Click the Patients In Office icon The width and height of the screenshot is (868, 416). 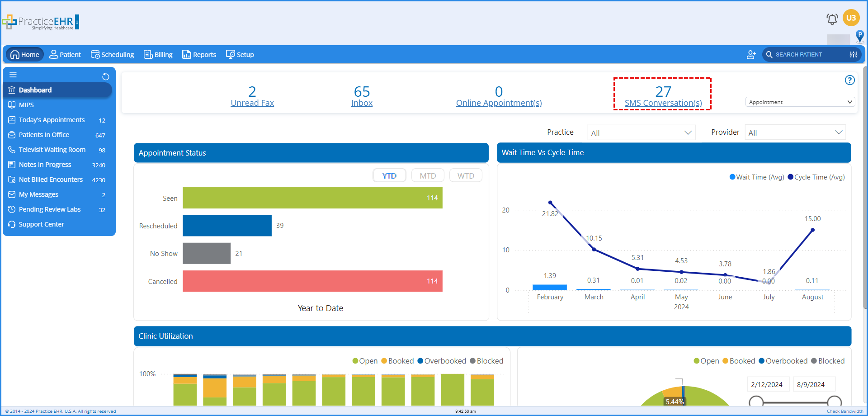12,135
